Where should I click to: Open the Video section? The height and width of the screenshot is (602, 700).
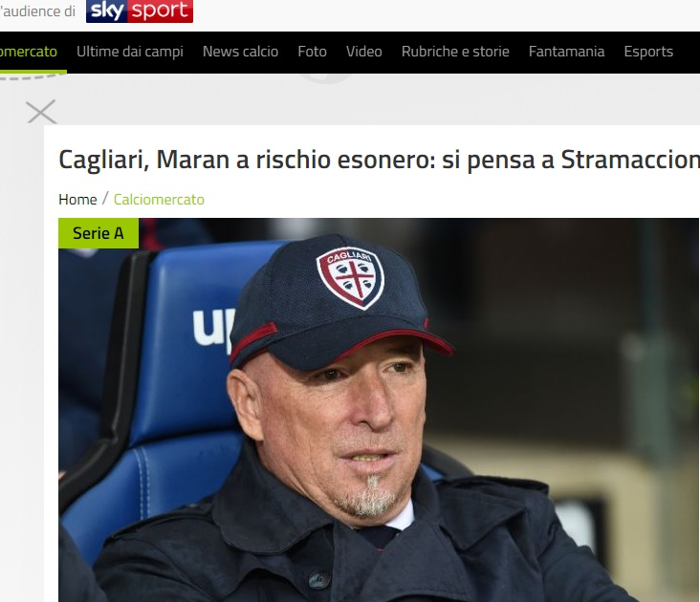(364, 52)
